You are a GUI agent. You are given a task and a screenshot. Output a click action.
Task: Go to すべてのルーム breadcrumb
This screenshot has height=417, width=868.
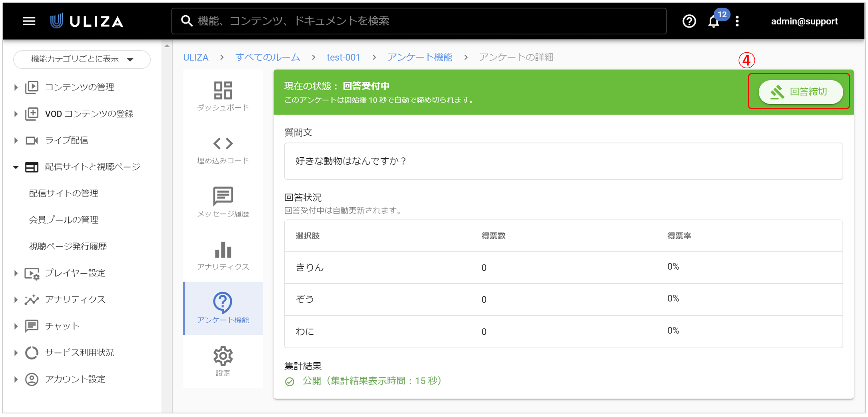(x=267, y=58)
